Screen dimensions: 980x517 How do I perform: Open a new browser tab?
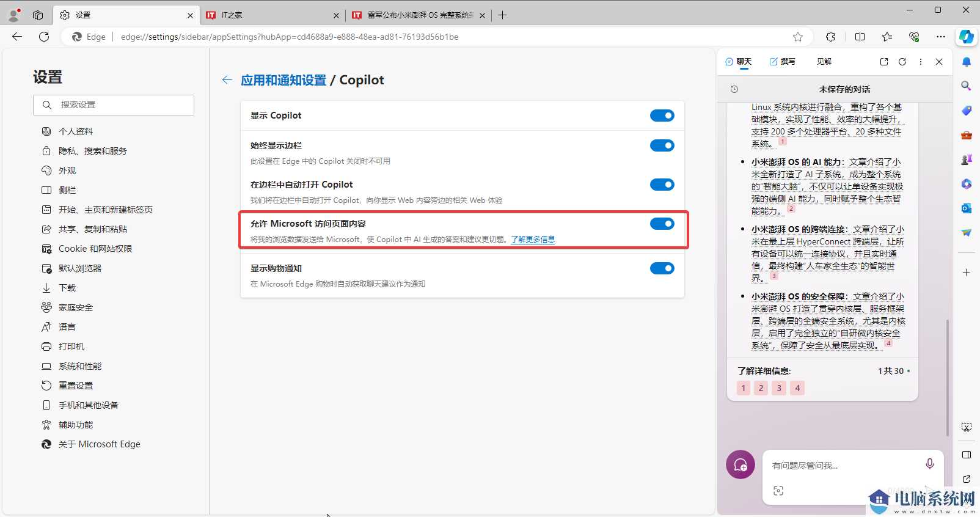tap(502, 15)
